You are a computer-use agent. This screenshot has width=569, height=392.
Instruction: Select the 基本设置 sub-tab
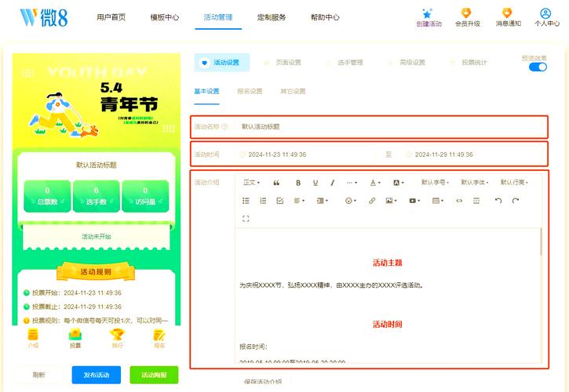(x=207, y=92)
